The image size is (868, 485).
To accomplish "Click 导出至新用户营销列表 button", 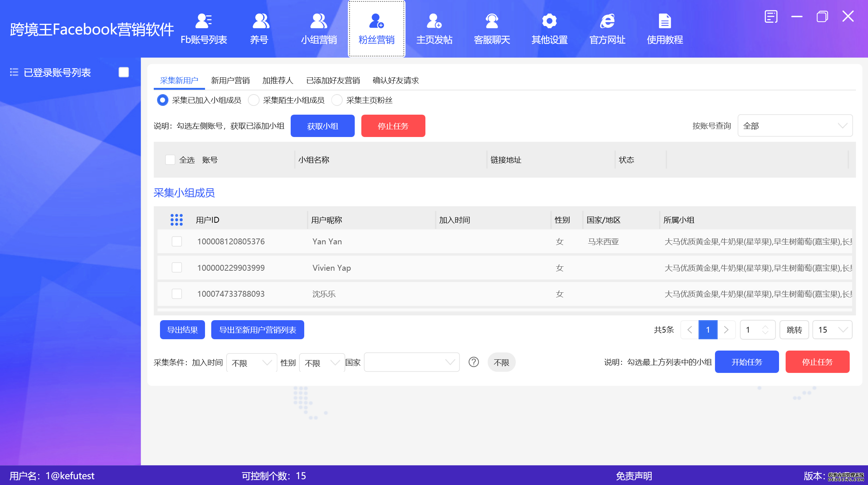I will tap(257, 329).
